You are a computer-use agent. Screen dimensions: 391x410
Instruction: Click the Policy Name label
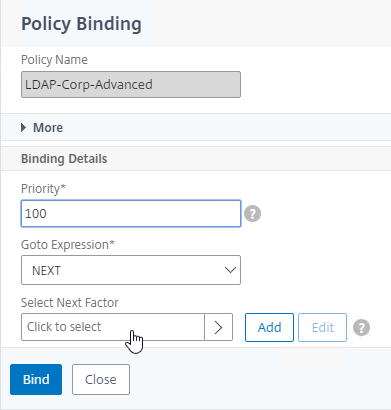tap(54, 60)
